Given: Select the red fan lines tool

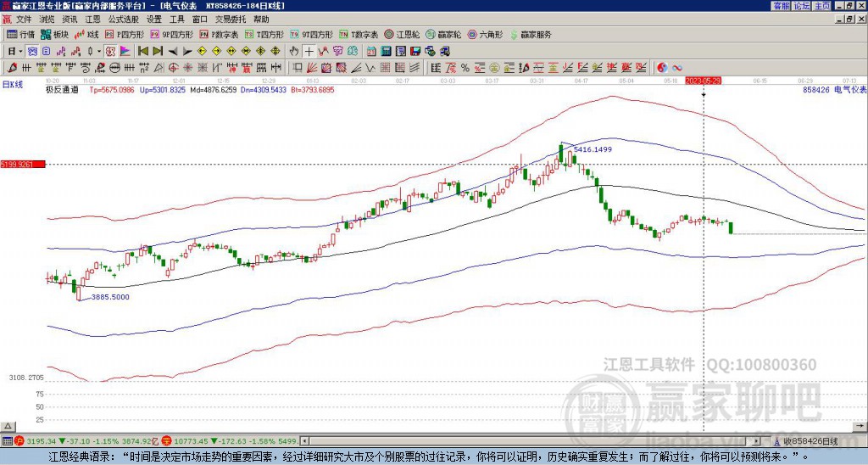Looking at the screenshot, I should click(312, 68).
